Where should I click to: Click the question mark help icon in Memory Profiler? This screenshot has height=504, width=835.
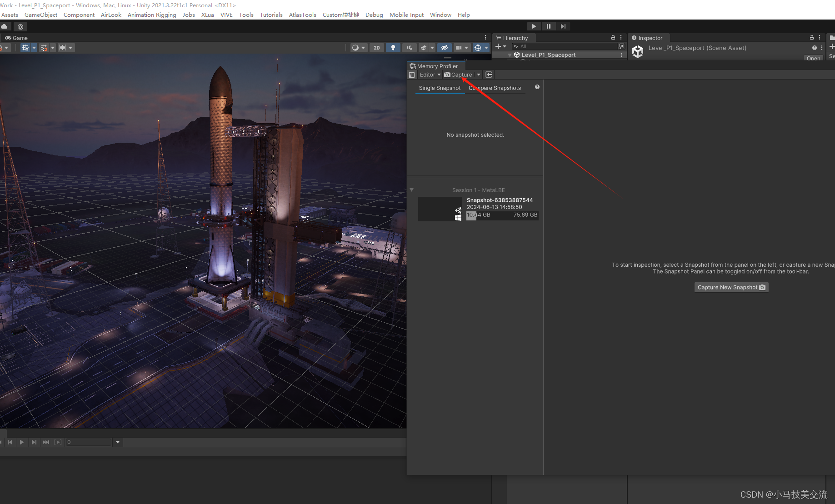point(537,87)
